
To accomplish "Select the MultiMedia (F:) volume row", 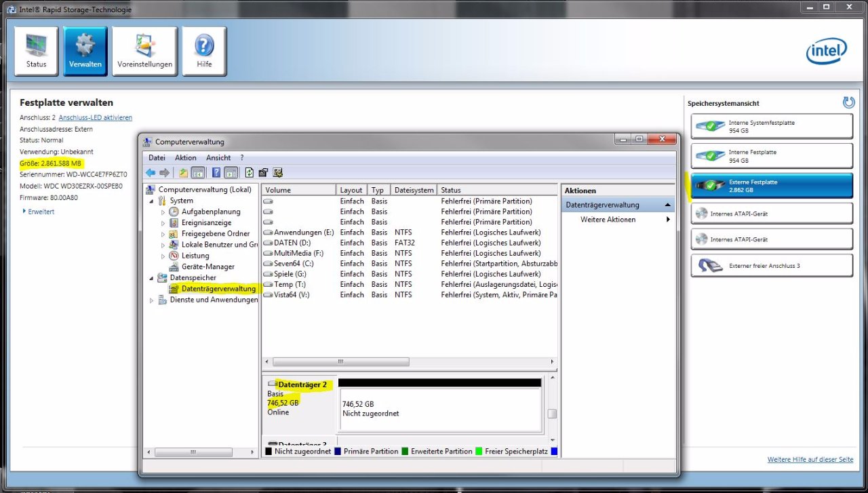I will click(x=410, y=253).
